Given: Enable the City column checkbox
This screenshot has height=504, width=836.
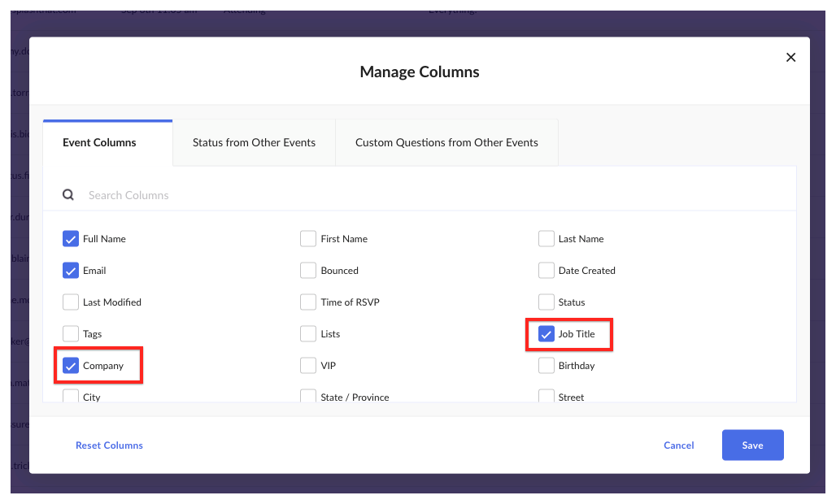Looking at the screenshot, I should 71,396.
